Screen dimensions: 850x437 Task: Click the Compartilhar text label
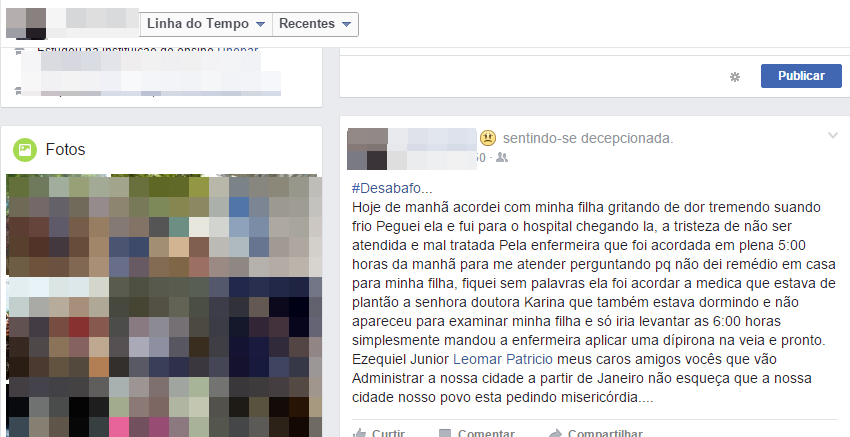[x=605, y=433]
